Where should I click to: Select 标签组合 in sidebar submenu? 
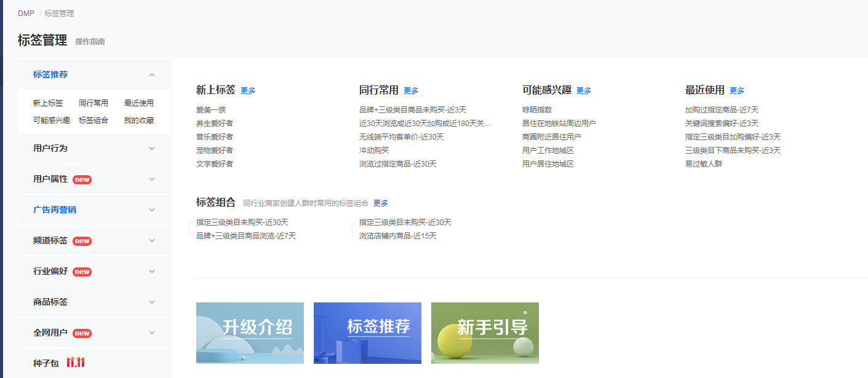[x=94, y=120]
